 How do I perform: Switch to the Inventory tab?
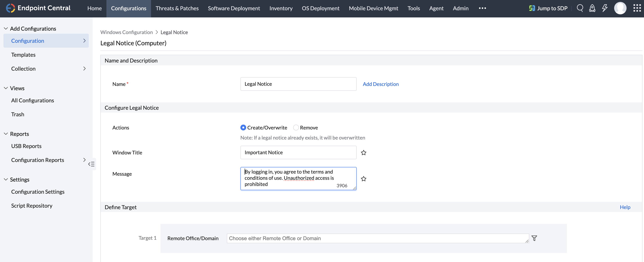click(281, 8)
